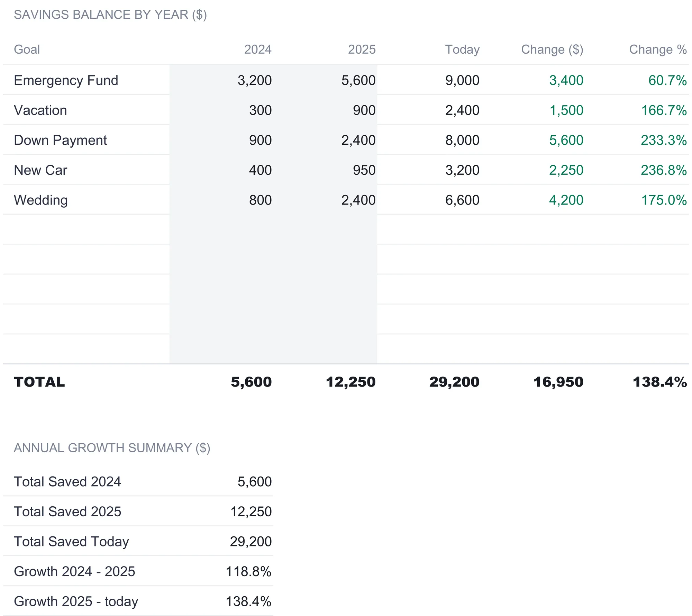Click Total Saved Today value 29,200
692x616 pixels.
251,542
